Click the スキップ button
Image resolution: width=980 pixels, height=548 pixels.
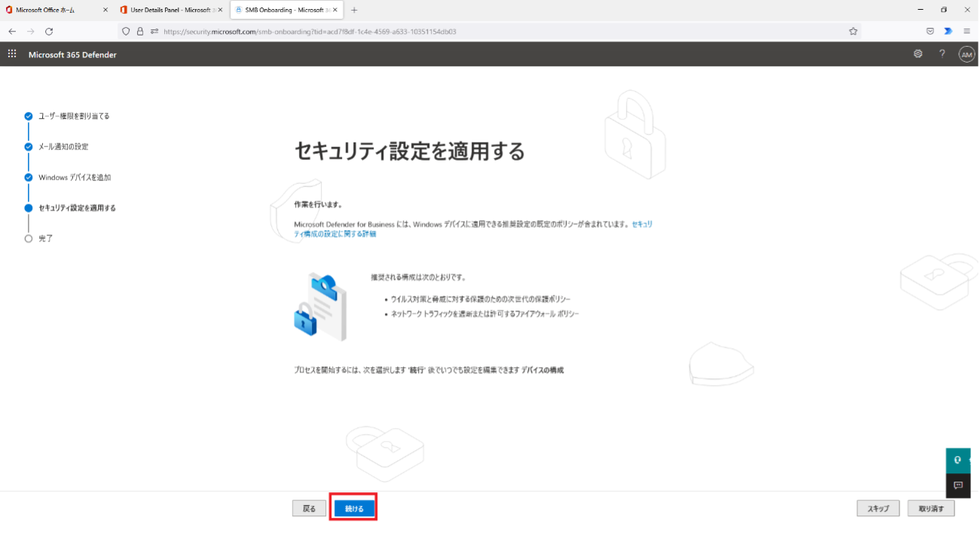click(x=878, y=509)
